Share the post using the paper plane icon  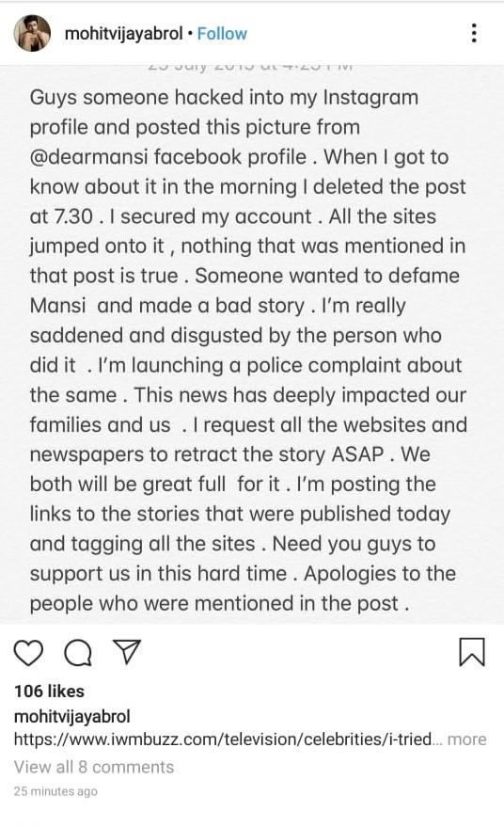tap(127, 652)
